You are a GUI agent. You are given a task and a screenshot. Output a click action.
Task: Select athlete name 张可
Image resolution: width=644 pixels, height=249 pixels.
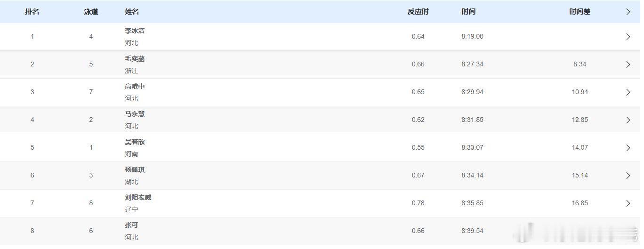point(131,225)
